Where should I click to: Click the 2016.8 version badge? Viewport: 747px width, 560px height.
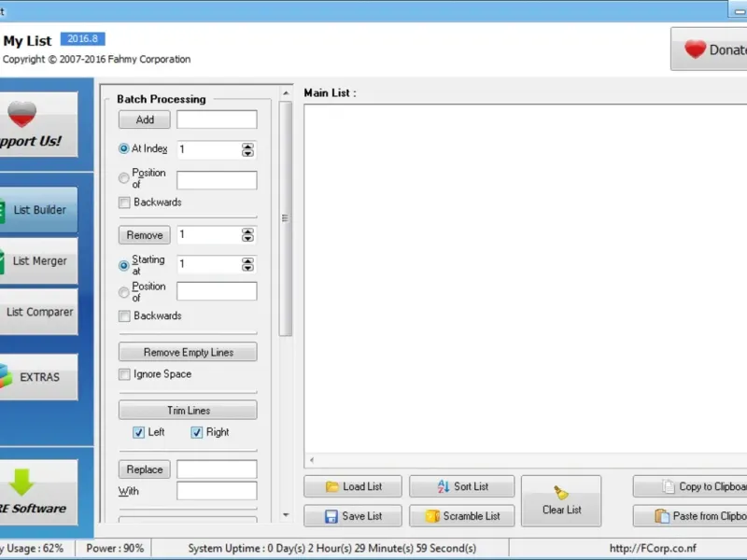tap(83, 38)
